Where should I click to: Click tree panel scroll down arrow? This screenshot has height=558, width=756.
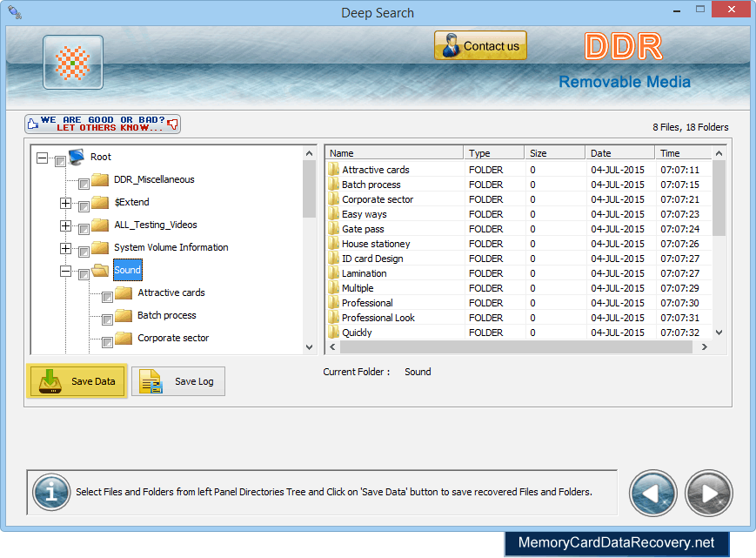pyautogui.click(x=310, y=346)
